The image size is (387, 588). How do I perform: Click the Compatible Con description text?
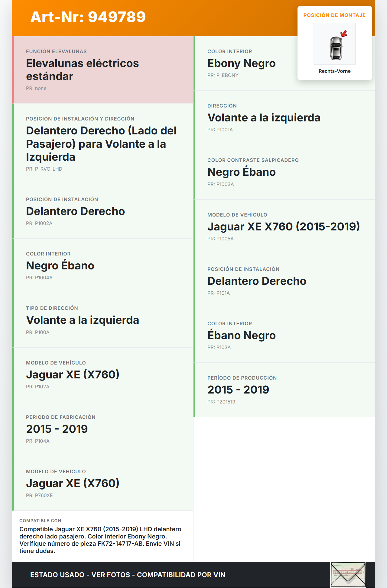click(100, 540)
